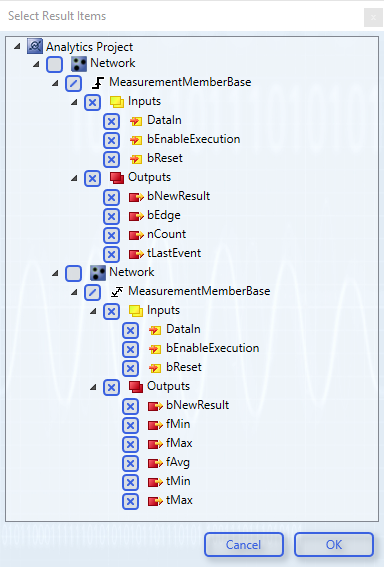Toggle the fMin checkbox
384x567 pixels.
[131, 425]
